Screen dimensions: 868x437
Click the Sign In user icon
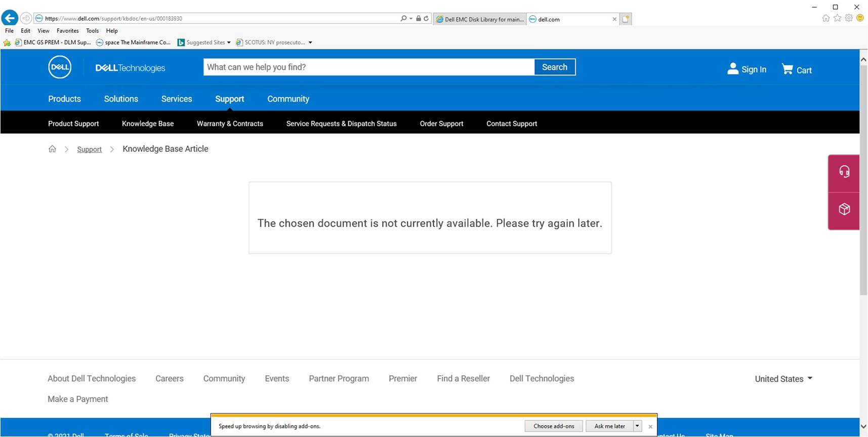tap(732, 69)
